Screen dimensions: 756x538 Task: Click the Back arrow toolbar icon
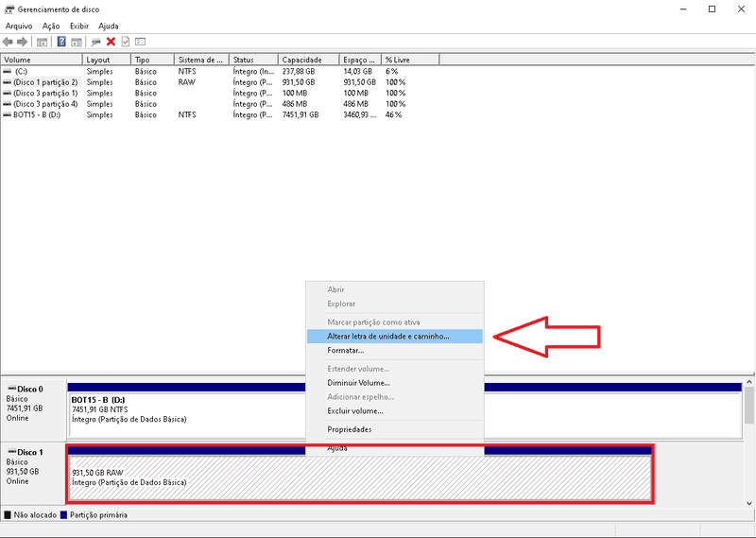8,42
